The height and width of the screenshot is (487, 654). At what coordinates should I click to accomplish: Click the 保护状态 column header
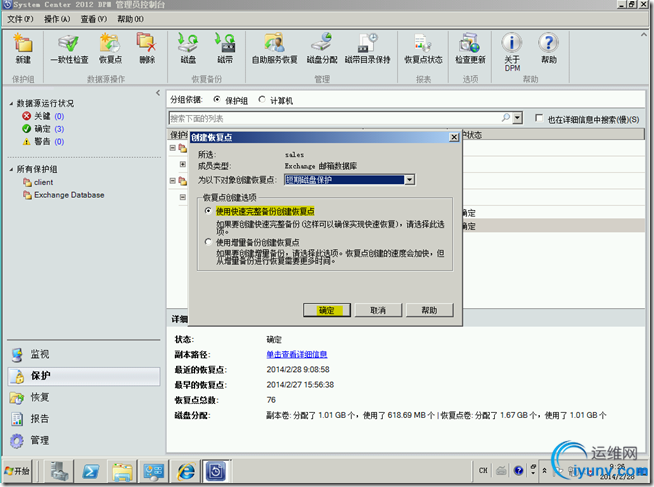[x=553, y=135]
